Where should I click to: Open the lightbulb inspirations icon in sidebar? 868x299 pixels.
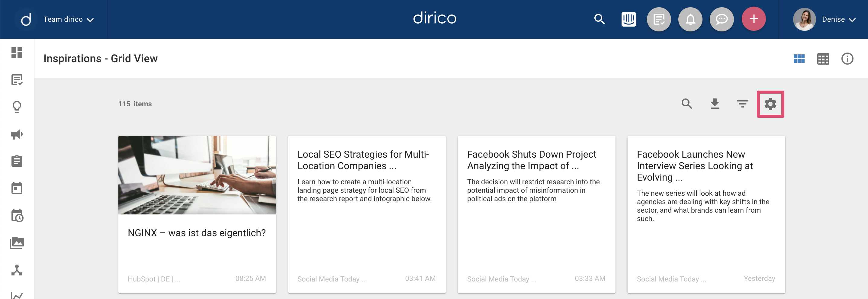coord(17,107)
